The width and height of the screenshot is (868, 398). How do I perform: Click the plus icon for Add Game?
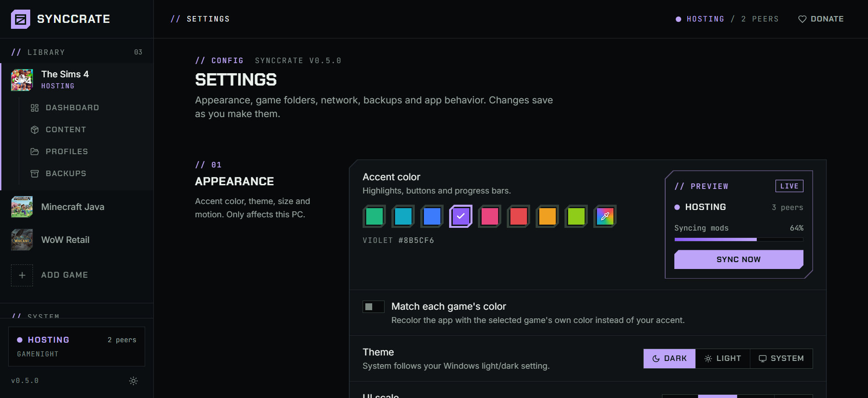[22, 275]
